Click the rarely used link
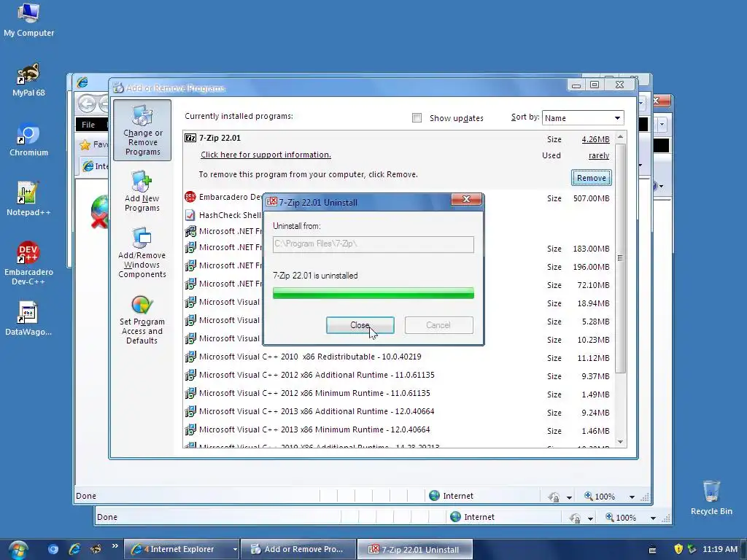Screen dimensions: 747x560 point(599,156)
